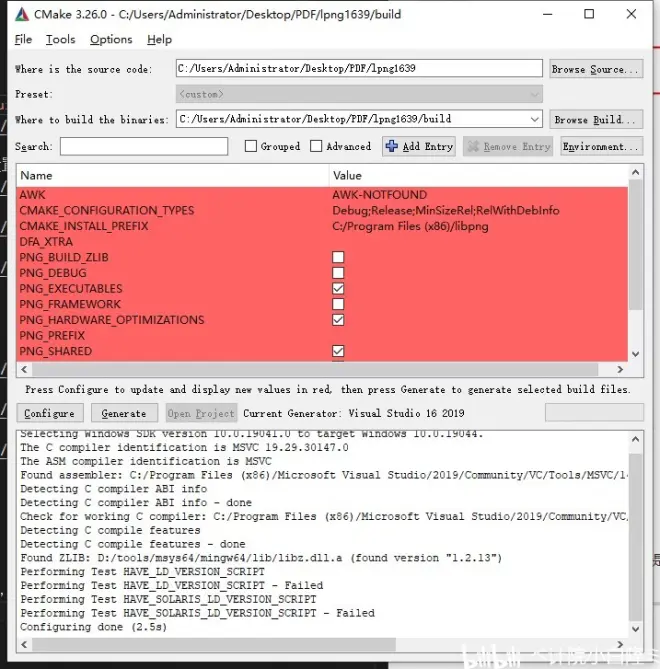The width and height of the screenshot is (660, 669).
Task: Click the 'Found ZLIB' log line
Action: (x=261, y=558)
